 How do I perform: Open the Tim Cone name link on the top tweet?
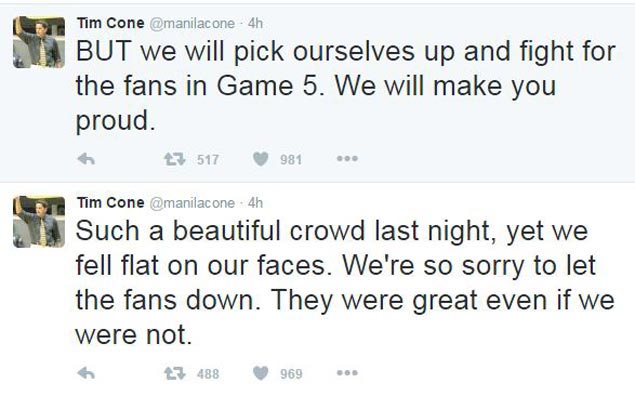click(111, 23)
